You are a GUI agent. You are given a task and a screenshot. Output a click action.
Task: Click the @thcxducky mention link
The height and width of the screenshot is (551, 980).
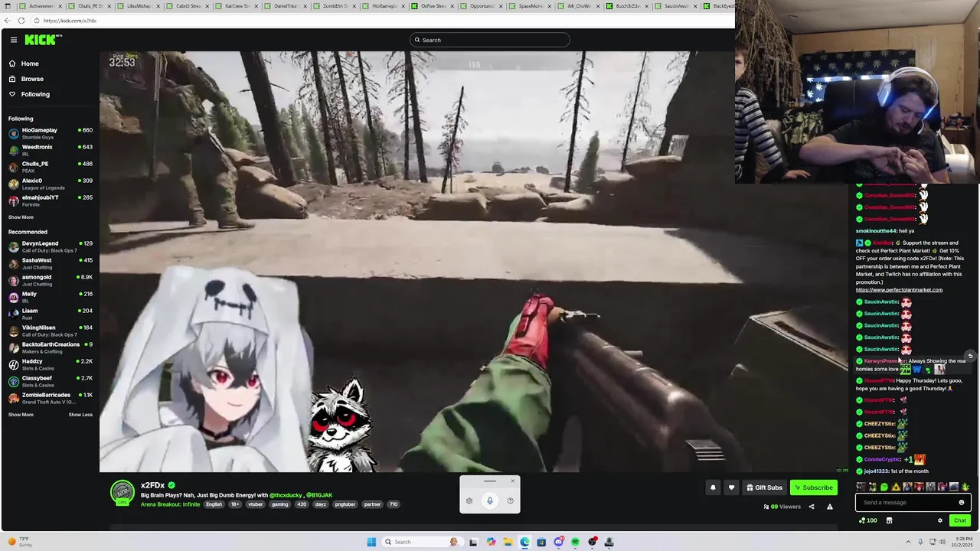point(286,495)
